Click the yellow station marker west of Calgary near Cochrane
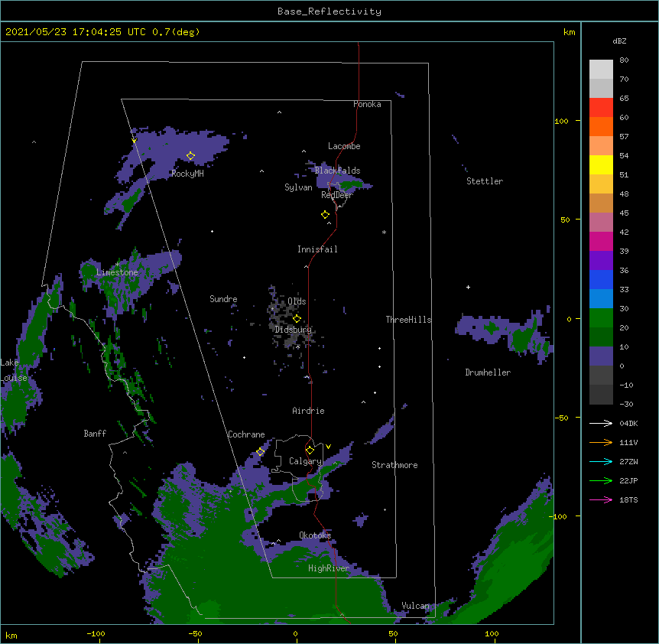The image size is (659, 644). pyautogui.click(x=260, y=452)
